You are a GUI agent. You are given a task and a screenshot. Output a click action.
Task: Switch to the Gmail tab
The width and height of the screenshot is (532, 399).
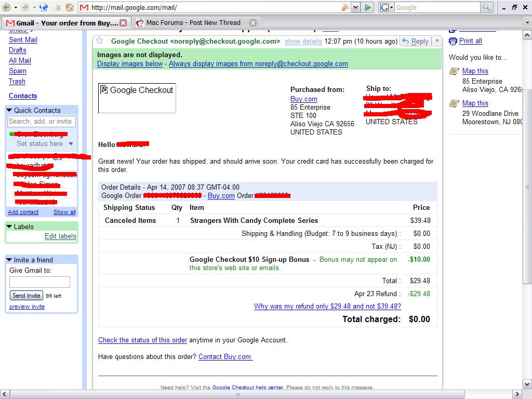[66, 23]
